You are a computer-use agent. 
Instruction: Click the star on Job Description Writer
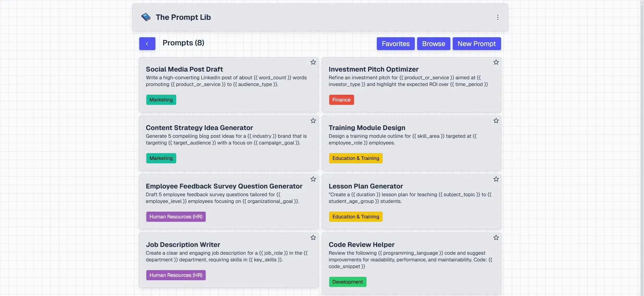click(313, 238)
